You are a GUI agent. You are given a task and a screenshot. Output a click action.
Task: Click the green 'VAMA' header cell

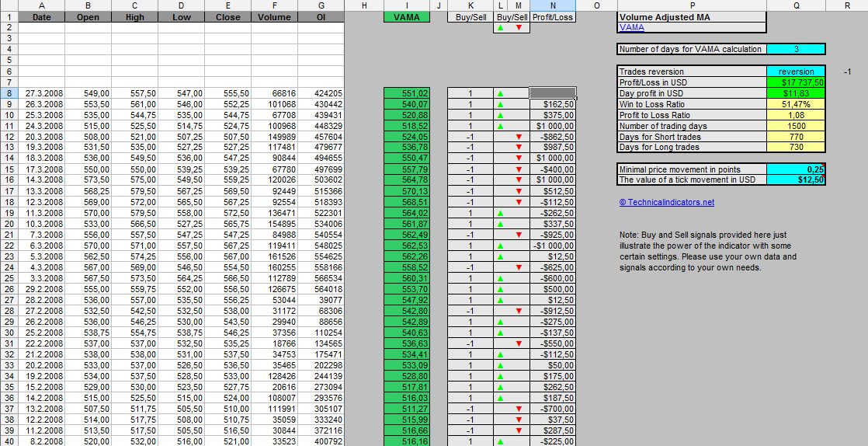coord(406,17)
